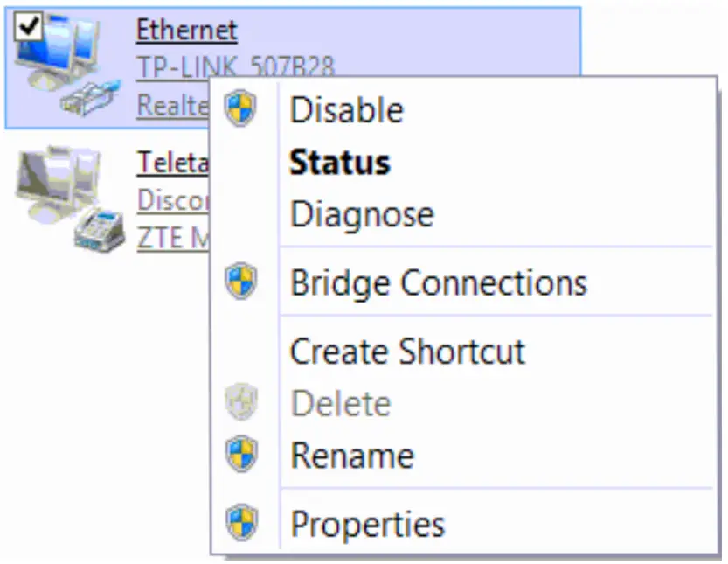Choose Bridge Connections from the menu

pos(437,282)
